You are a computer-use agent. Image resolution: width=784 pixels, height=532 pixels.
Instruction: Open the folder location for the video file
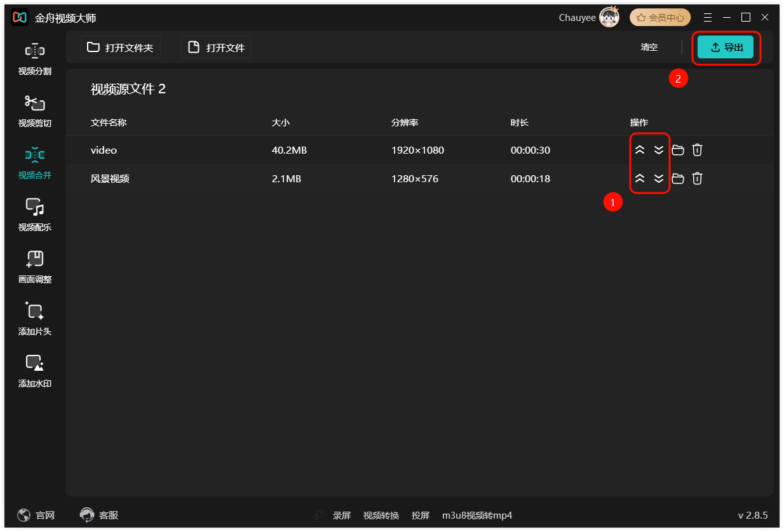point(678,150)
